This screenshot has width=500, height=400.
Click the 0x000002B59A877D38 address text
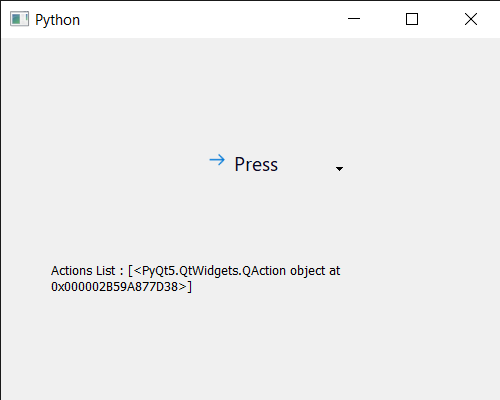pyautogui.click(x=115, y=287)
